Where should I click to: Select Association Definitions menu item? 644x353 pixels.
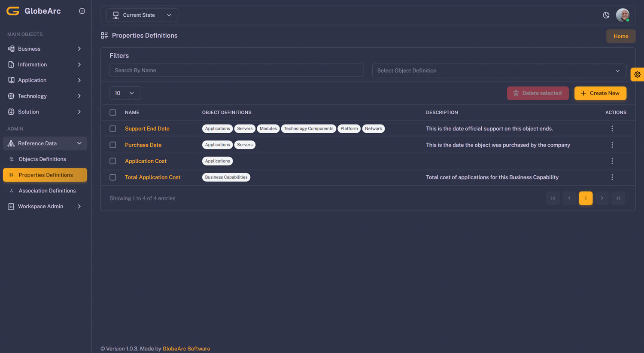coord(47,191)
